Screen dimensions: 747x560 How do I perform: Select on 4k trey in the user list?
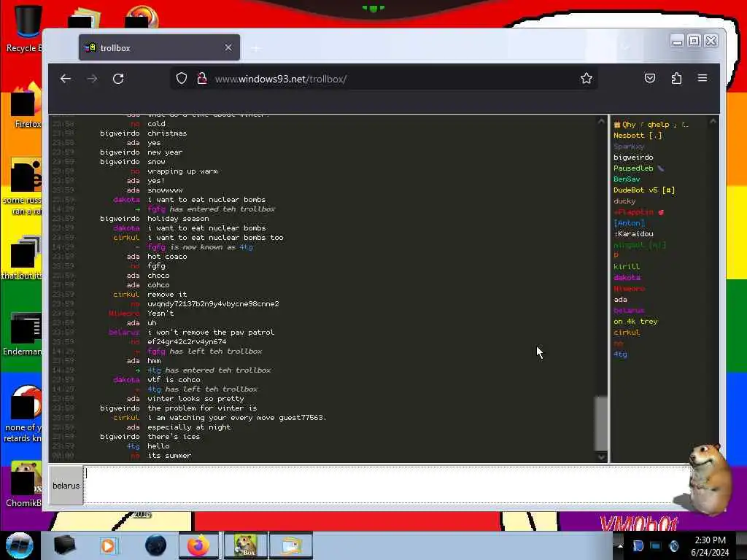click(635, 322)
